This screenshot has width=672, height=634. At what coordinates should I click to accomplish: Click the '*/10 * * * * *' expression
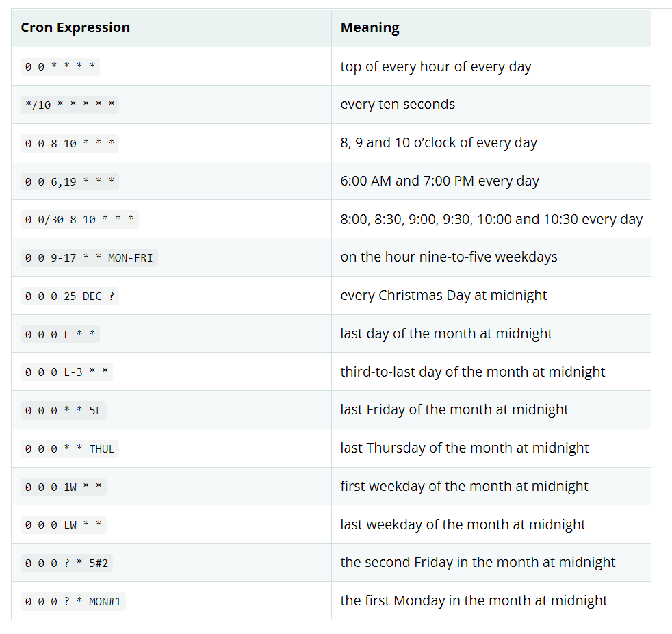(x=70, y=105)
